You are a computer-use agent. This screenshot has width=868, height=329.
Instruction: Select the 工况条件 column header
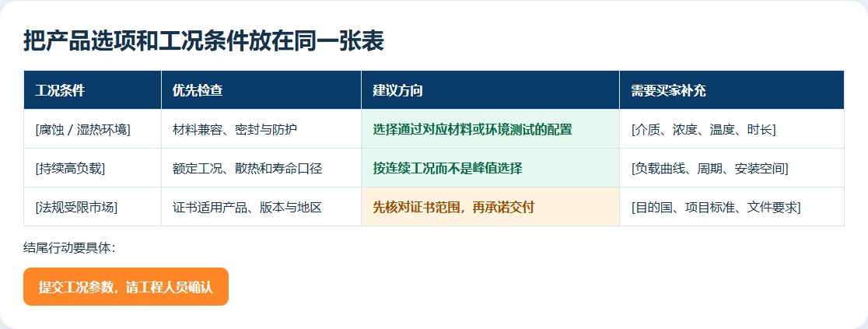(93, 89)
